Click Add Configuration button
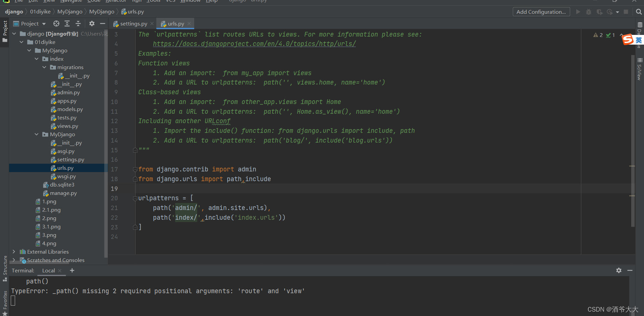The height and width of the screenshot is (316, 644). point(541,12)
